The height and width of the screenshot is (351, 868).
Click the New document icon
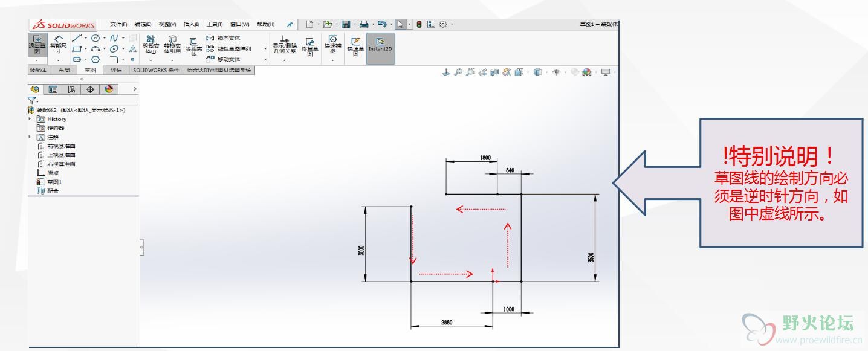309,24
